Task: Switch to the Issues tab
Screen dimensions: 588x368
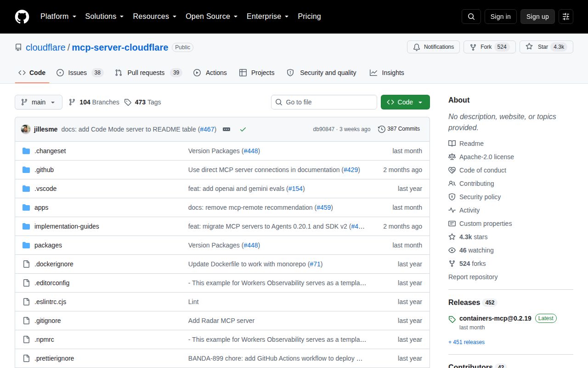Action: click(80, 73)
